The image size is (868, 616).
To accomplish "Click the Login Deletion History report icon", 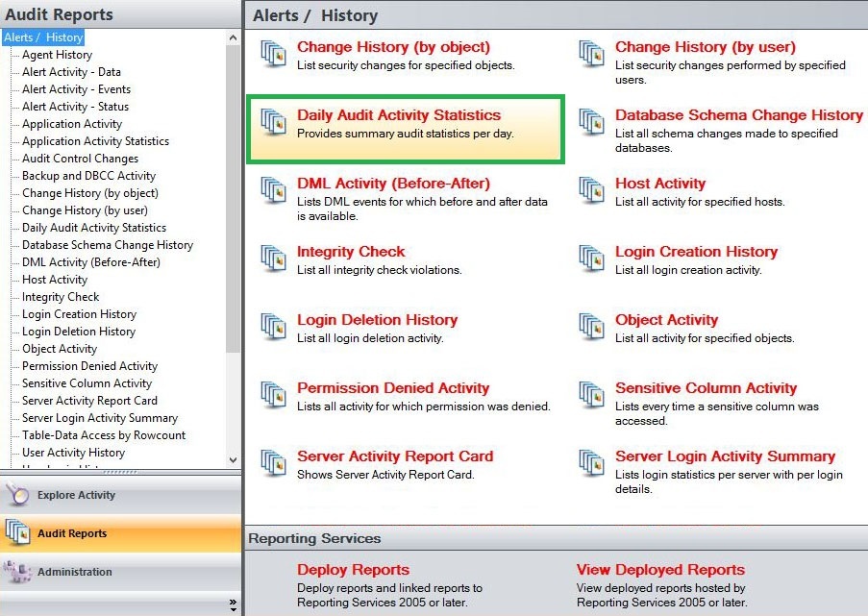I will 273,327.
